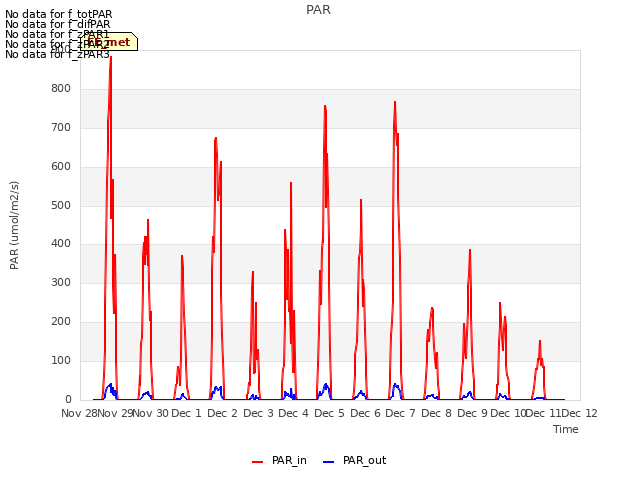The width and height of the screenshot is (640, 480).
Task: Toggle the PAR_out legend entry
Action: (x=354, y=460)
